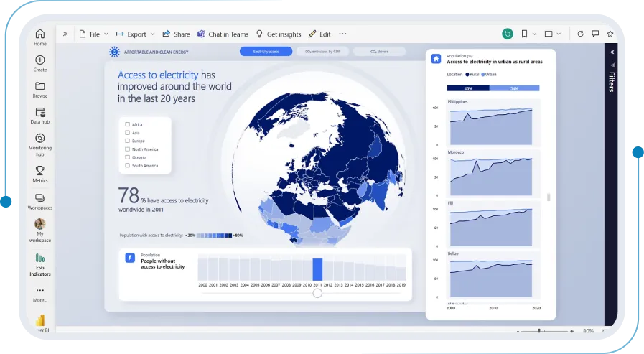Viewport: 644px width, 354px height.
Task: Expand the bookmark dropdown arrow
Action: click(534, 34)
